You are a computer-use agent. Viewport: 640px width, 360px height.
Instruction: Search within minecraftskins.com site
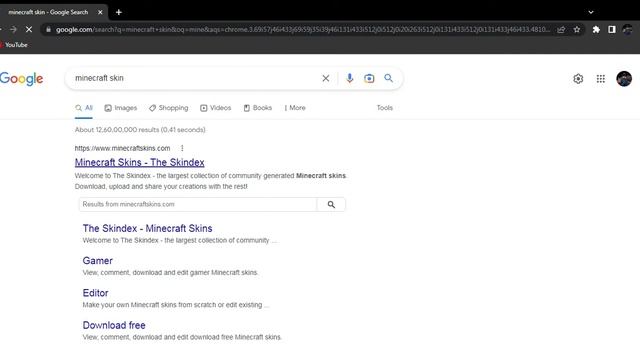(x=331, y=204)
